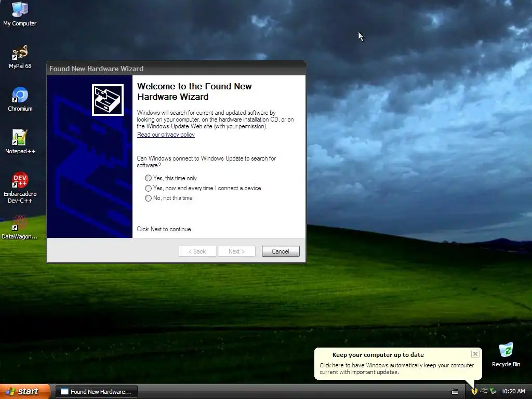The height and width of the screenshot is (399, 532).
Task: Click the Next button in wizard
Action: [236, 251]
